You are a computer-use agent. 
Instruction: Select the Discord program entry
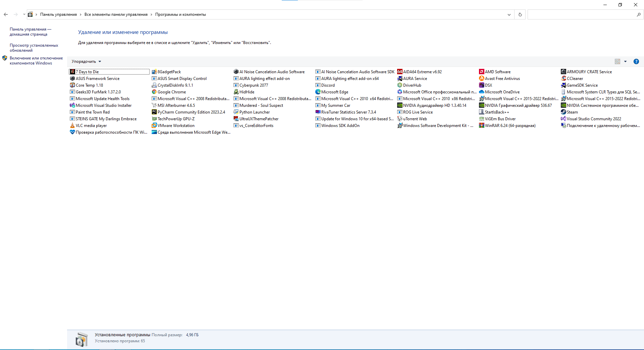click(325, 85)
